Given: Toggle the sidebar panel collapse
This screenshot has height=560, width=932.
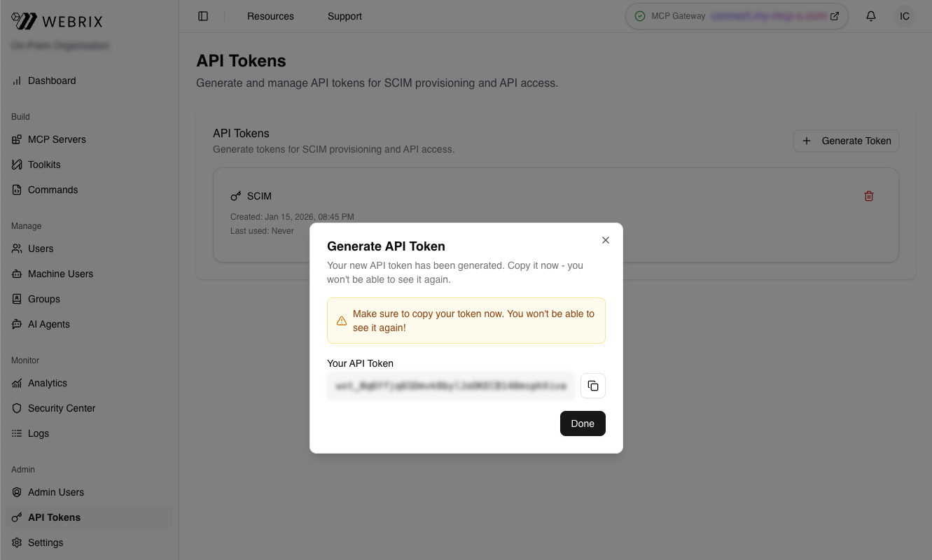Looking at the screenshot, I should pyautogui.click(x=203, y=15).
